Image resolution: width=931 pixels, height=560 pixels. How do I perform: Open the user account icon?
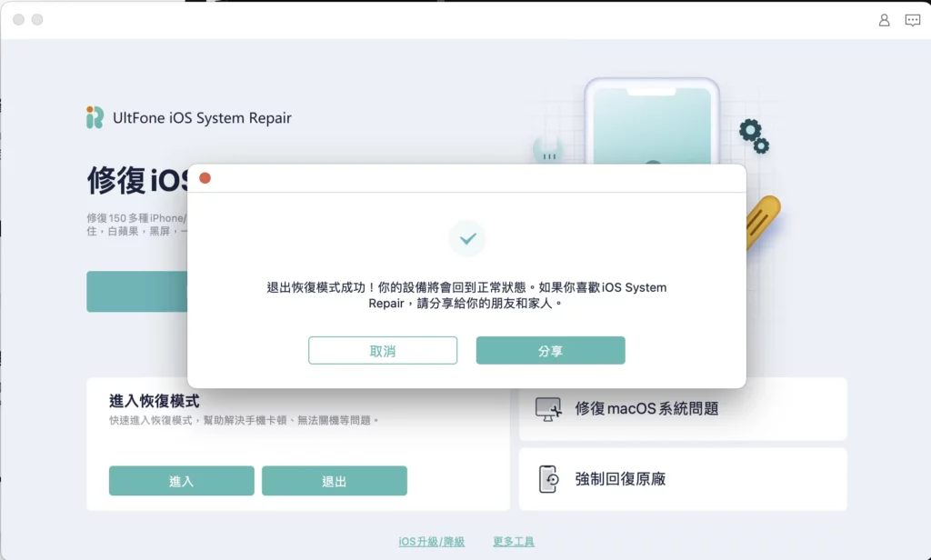[884, 20]
